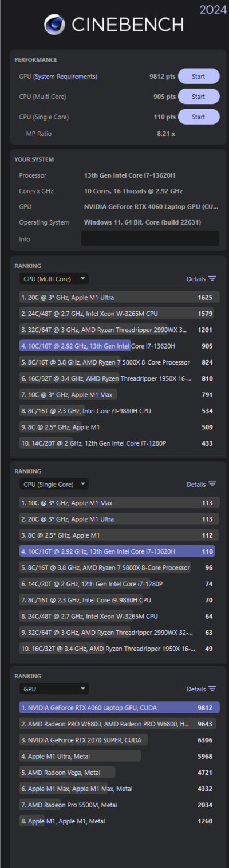This screenshot has height=868, width=229.
Task: Select the RTX 4060 Laptop GPU ranking row
Action: click(x=119, y=707)
